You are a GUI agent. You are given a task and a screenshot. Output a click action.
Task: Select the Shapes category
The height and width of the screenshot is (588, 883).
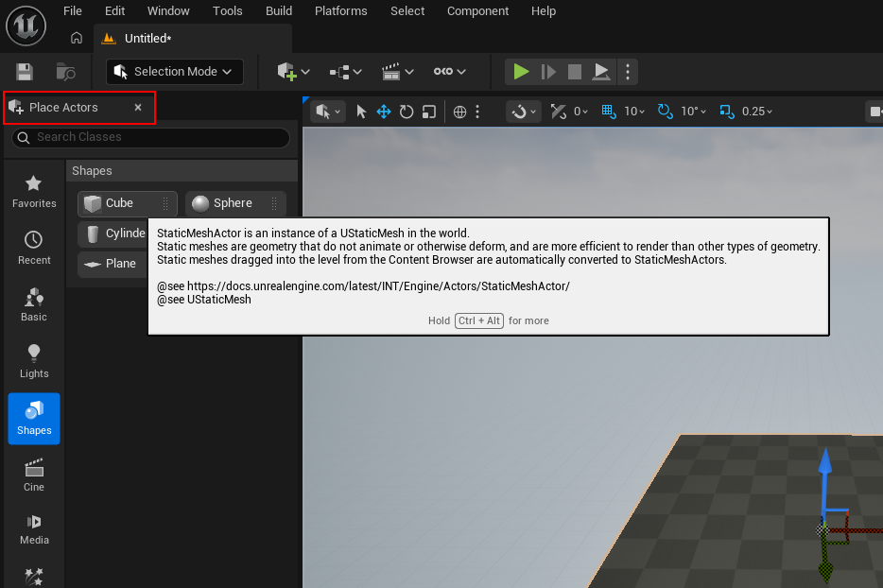click(34, 419)
